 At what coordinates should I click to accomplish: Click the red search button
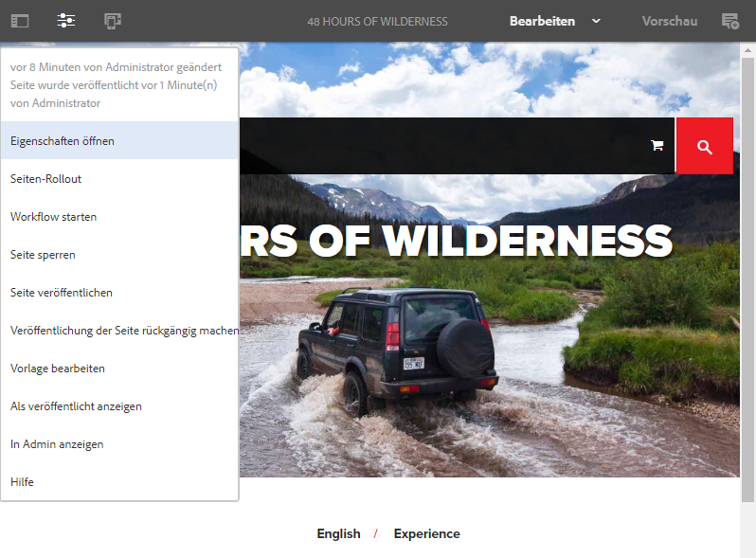click(705, 146)
